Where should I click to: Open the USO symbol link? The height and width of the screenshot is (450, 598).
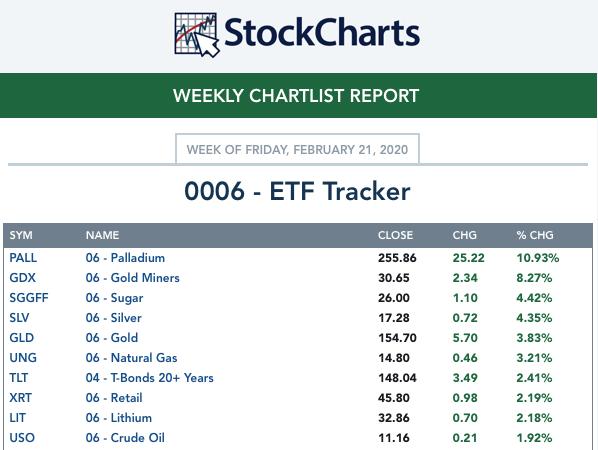click(22, 437)
